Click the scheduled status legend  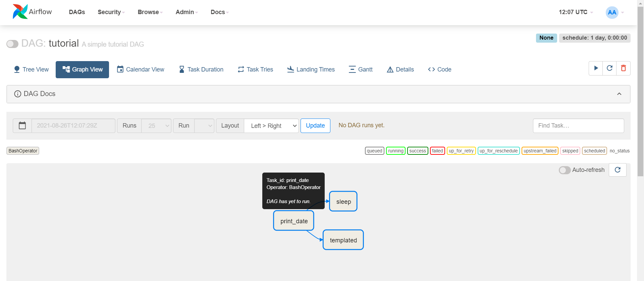(594, 151)
